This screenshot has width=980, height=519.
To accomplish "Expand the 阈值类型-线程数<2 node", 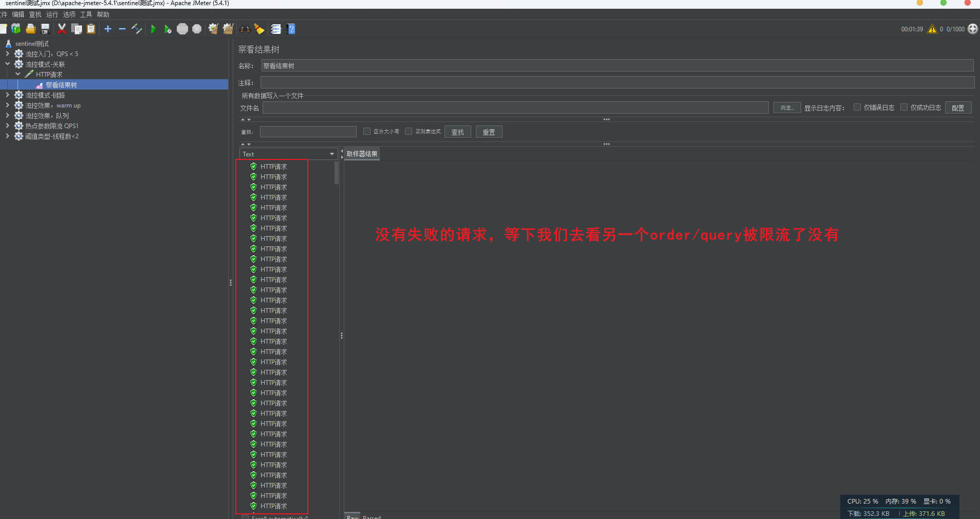I will 7,136.
